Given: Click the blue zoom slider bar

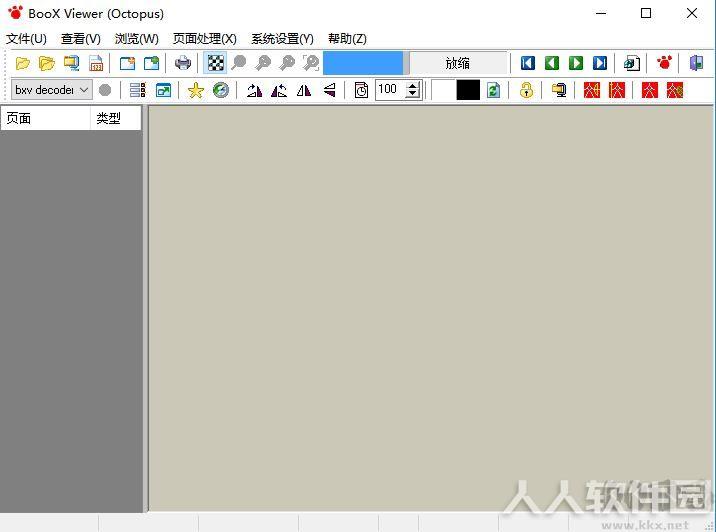Looking at the screenshot, I should 363,63.
